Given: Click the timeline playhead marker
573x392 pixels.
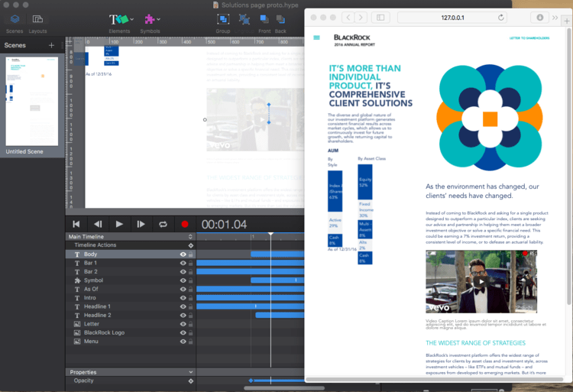Looking at the screenshot, I should pyautogui.click(x=270, y=234).
